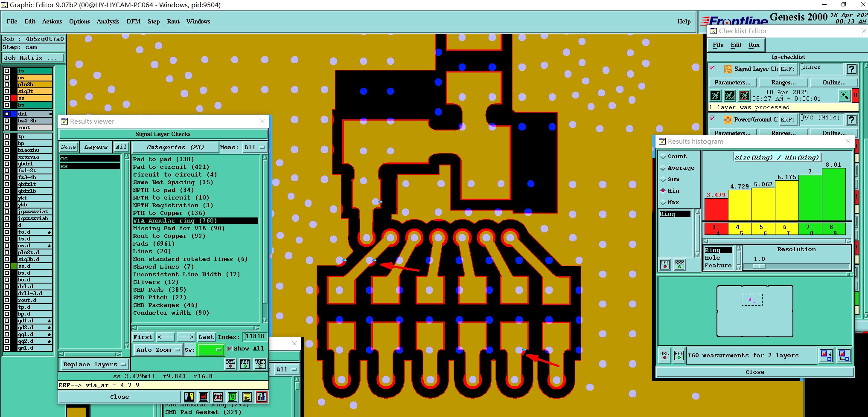Select the Average histogram option
868x417 pixels.
[663, 168]
